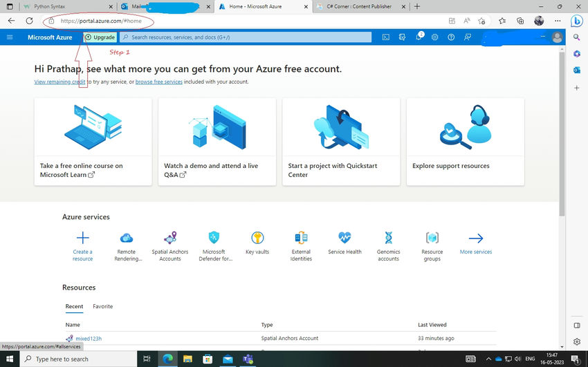Open File Explorer from taskbar
The image size is (588, 367).
tap(187, 359)
